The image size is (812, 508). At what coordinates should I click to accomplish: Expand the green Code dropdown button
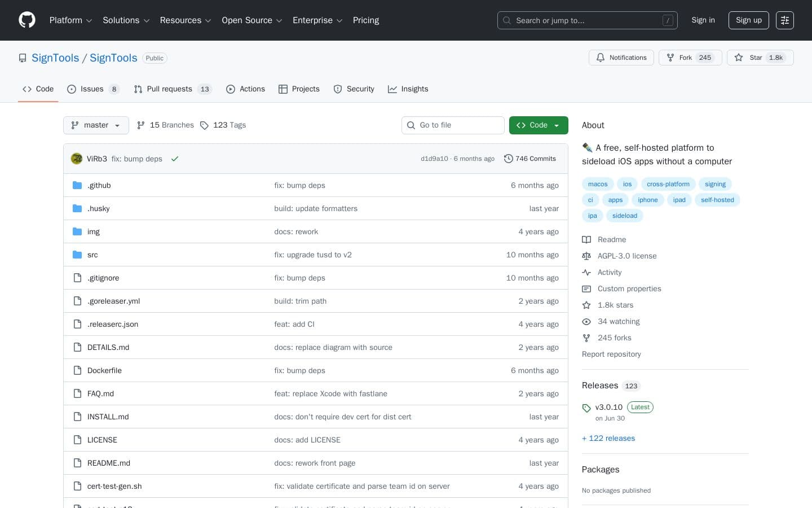538,125
